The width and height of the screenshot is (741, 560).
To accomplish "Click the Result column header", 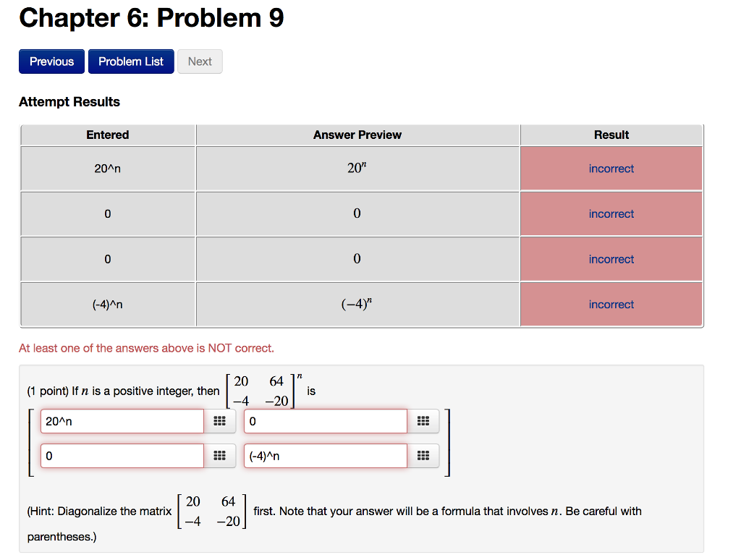I will point(611,135).
